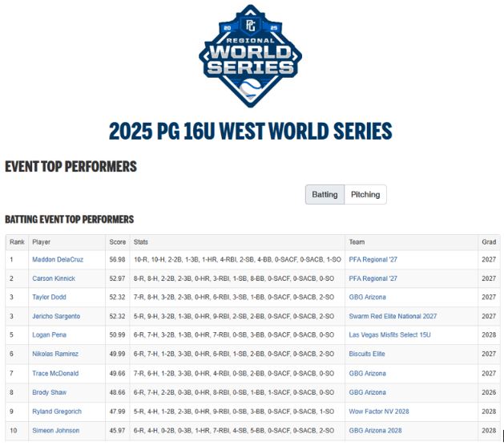The width and height of the screenshot is (504, 446).
Task: Open Biscuits Elite team link
Action: pos(367,355)
